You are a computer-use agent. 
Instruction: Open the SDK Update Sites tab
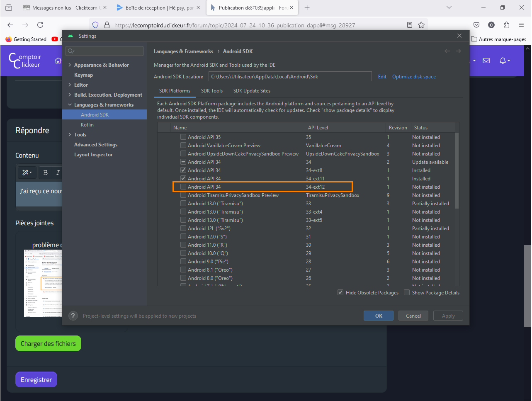[252, 91]
